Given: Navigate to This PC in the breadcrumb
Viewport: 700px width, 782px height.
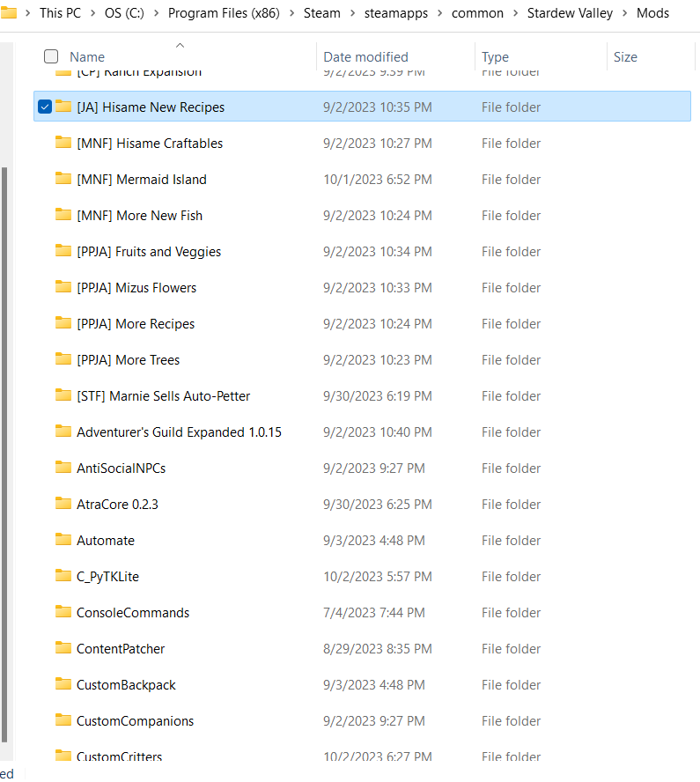Looking at the screenshot, I should click(61, 13).
